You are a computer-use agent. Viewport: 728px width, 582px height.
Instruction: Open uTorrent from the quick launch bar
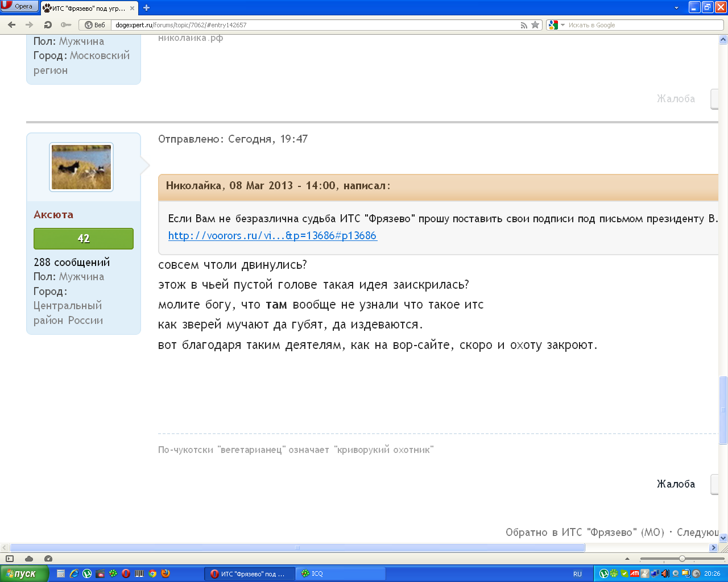coord(87,573)
